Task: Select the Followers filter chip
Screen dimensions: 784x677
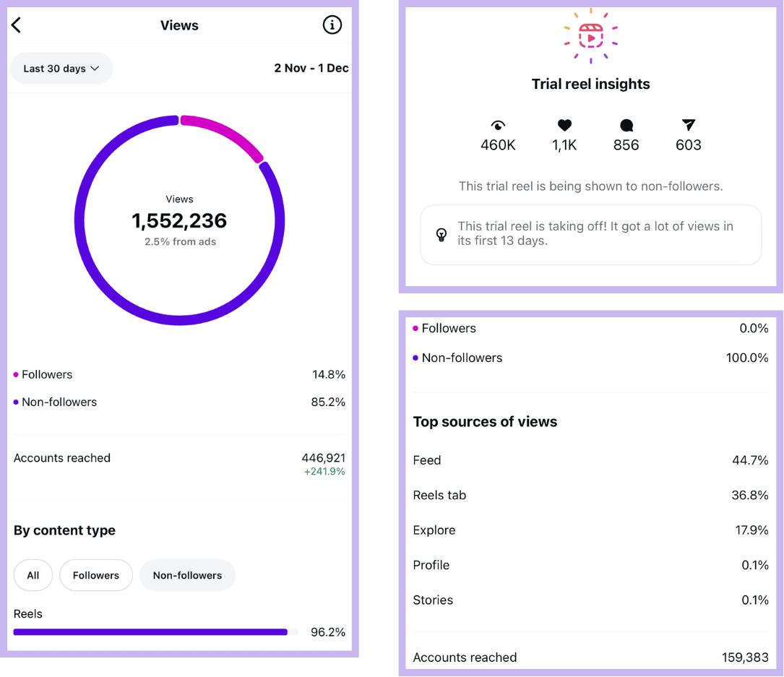Action: [96, 576]
